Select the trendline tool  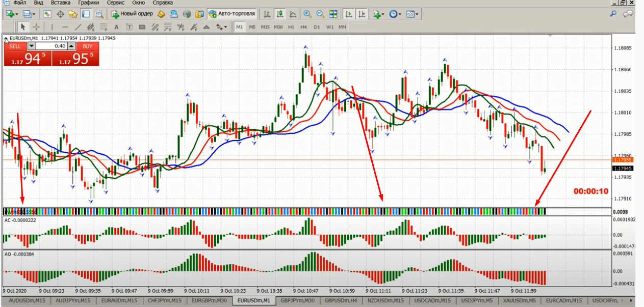[x=78, y=27]
